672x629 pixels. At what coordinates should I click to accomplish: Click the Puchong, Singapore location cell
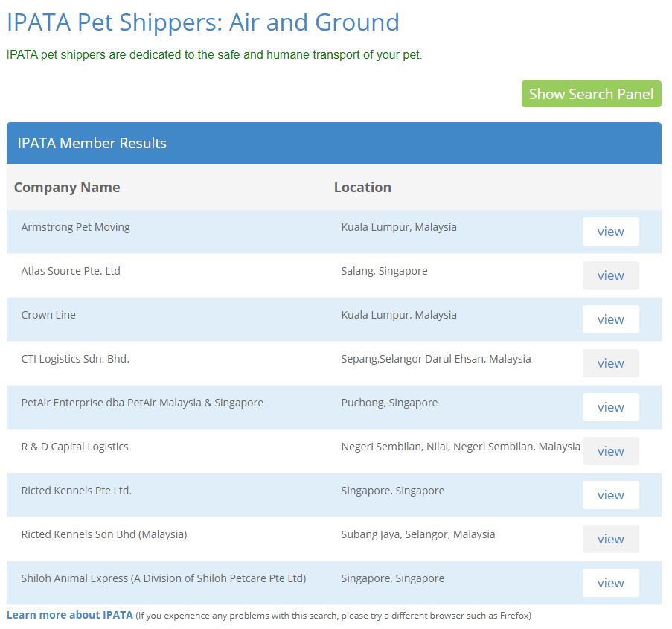coord(389,403)
